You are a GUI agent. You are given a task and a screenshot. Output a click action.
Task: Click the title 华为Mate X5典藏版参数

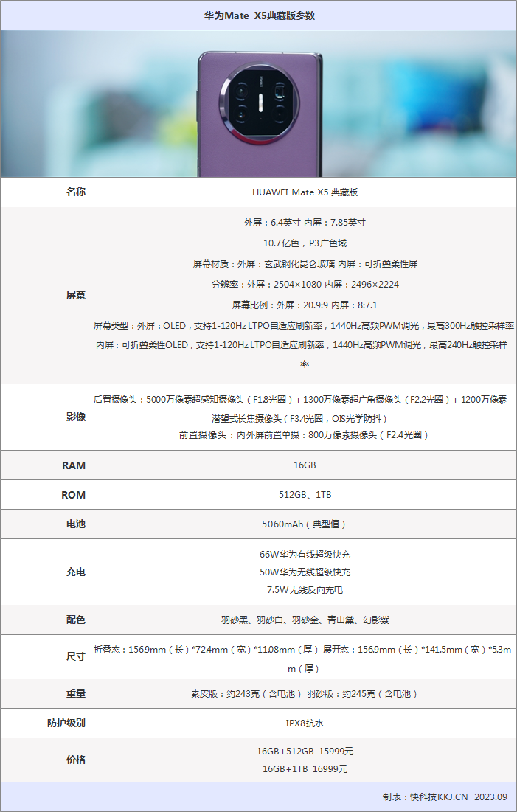click(260, 15)
